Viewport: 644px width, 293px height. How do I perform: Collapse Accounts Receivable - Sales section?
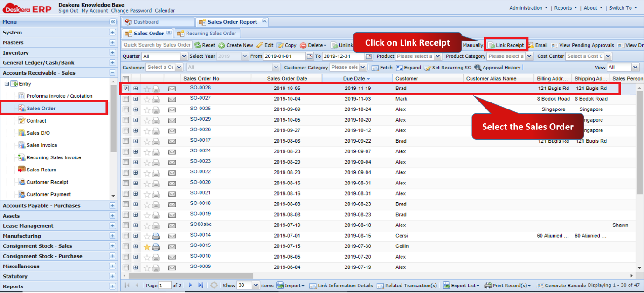[x=112, y=73]
